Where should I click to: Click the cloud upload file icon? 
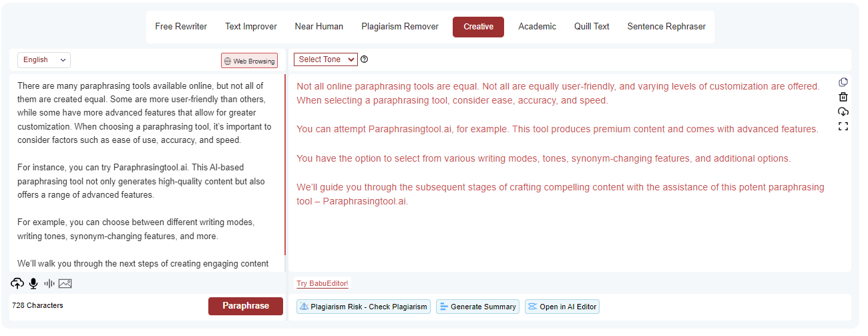pos(17,284)
